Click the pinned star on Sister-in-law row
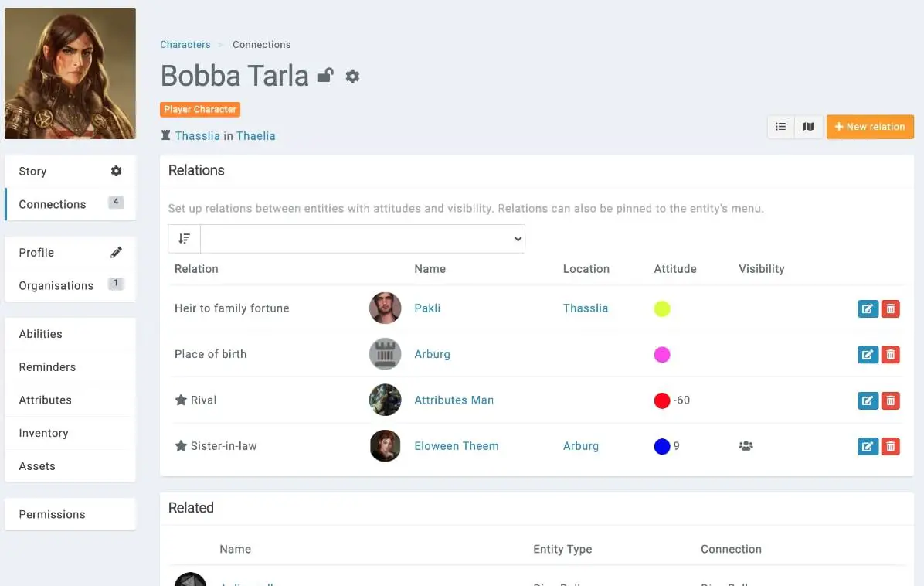Screen dimensions: 924x586 tap(181, 446)
